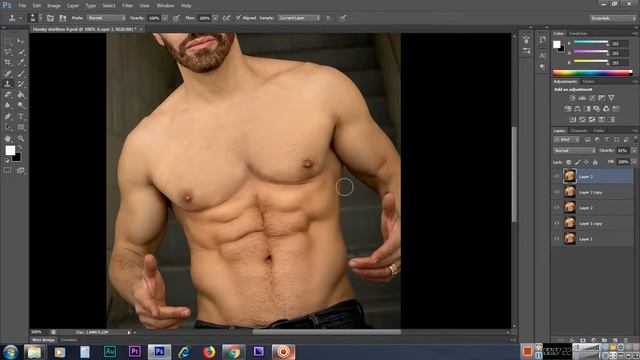This screenshot has width=640, height=360.
Task: Open the Flow slider dropdown
Action: [215, 18]
